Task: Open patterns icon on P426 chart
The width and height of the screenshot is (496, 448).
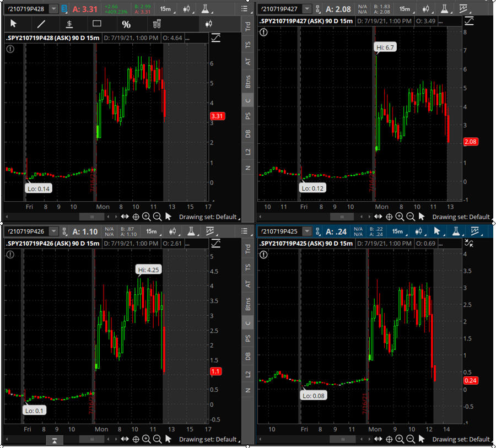Action: point(210,231)
